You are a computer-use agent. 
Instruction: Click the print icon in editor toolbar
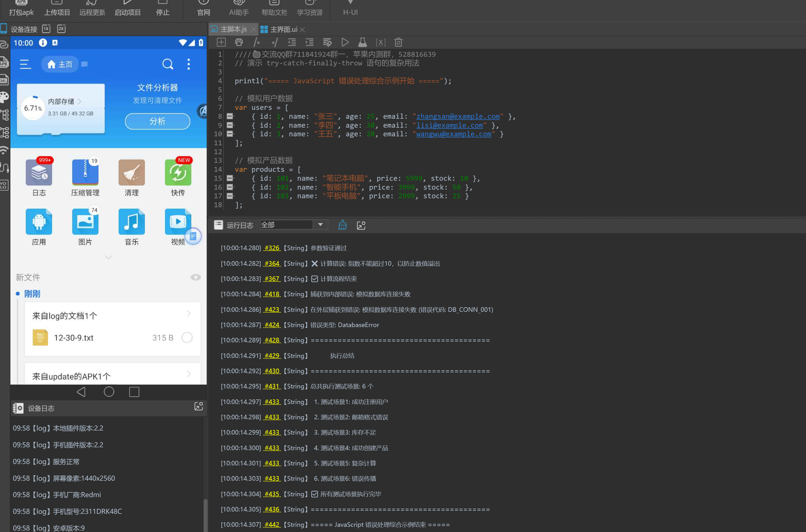coord(239,42)
